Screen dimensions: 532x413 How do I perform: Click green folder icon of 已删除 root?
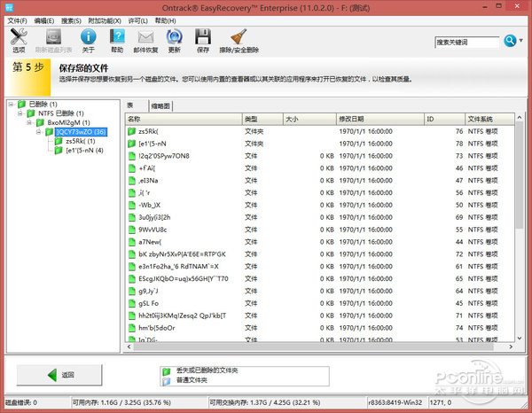click(x=22, y=104)
